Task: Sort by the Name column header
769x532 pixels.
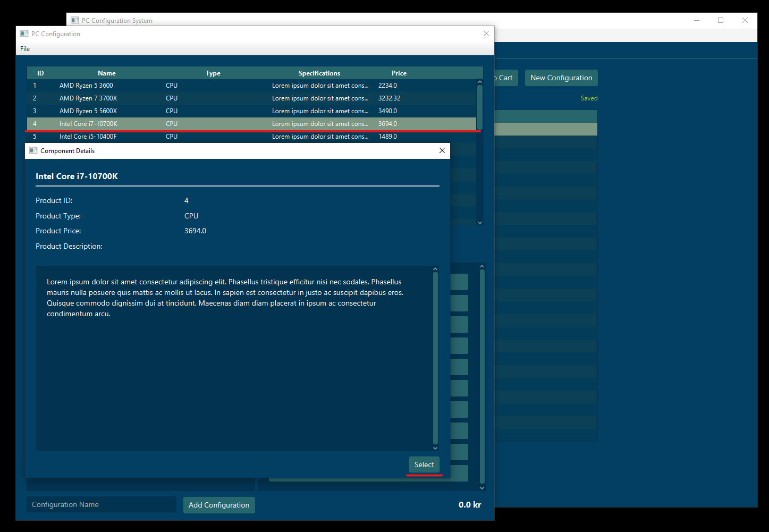Action: 107,73
